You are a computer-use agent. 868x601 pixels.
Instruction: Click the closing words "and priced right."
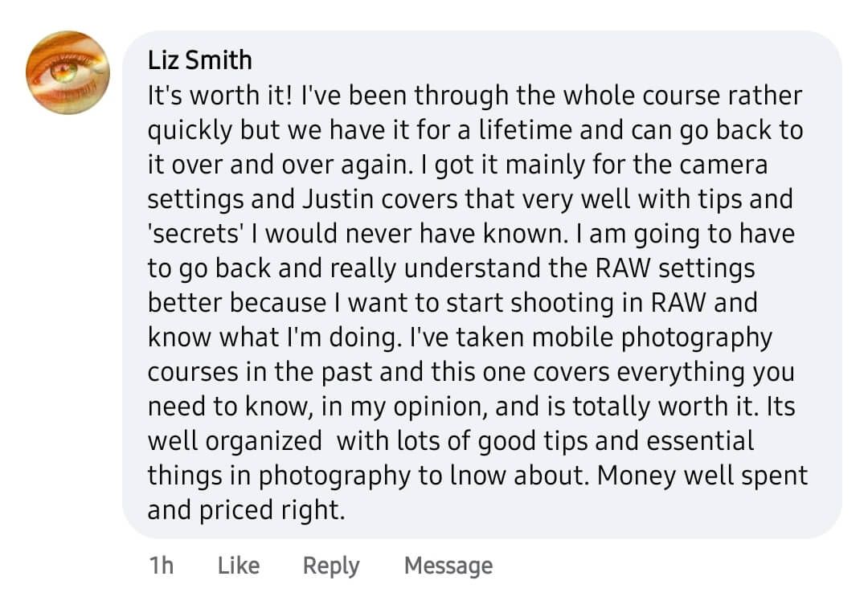[247, 510]
